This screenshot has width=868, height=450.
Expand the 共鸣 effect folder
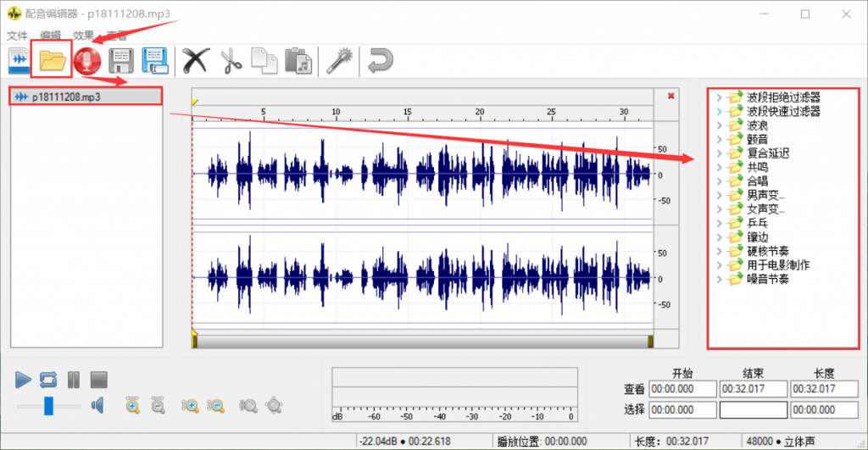[719, 167]
